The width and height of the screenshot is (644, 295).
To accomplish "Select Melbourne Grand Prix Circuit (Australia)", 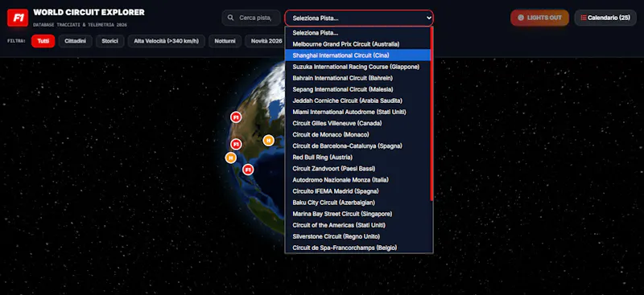I will (x=357, y=44).
